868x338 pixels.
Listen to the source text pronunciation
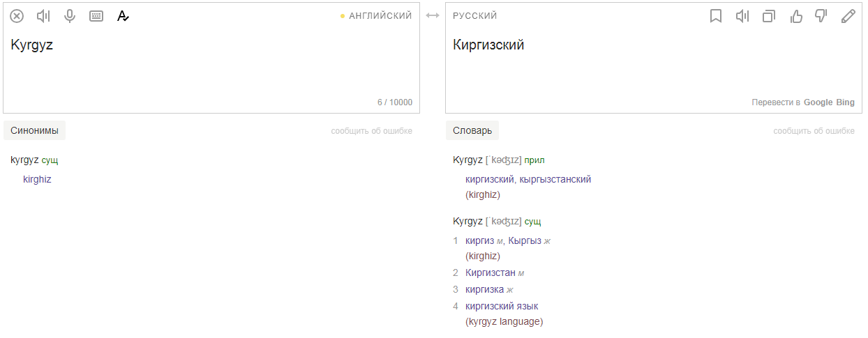(43, 16)
